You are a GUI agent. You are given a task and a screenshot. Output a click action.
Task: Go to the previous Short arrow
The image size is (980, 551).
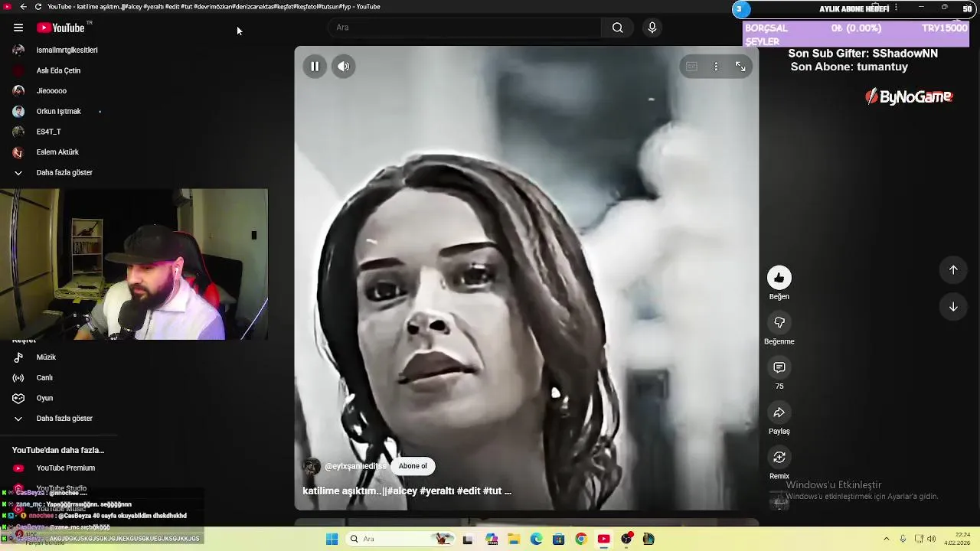[953, 269]
